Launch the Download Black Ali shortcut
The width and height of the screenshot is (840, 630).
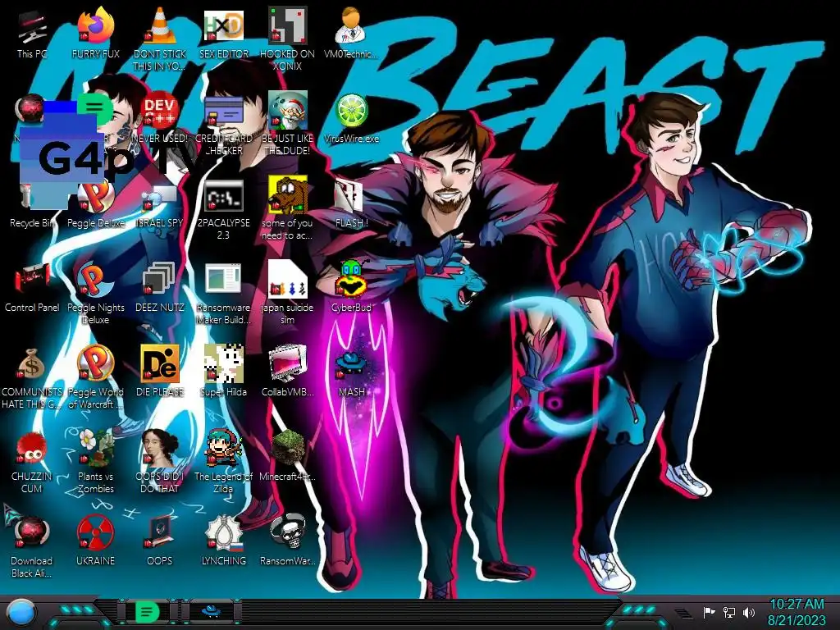32,546
